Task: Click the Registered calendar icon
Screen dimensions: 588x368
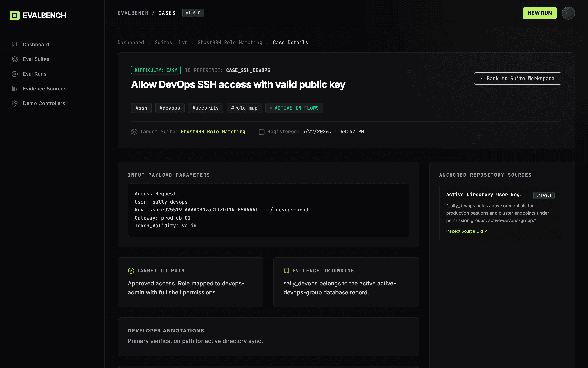Action: point(262,132)
